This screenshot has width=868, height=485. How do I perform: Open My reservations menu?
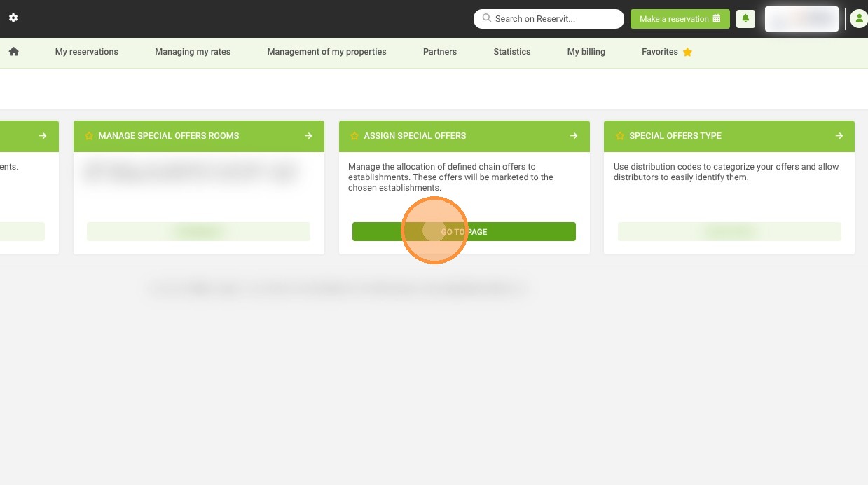tap(87, 52)
